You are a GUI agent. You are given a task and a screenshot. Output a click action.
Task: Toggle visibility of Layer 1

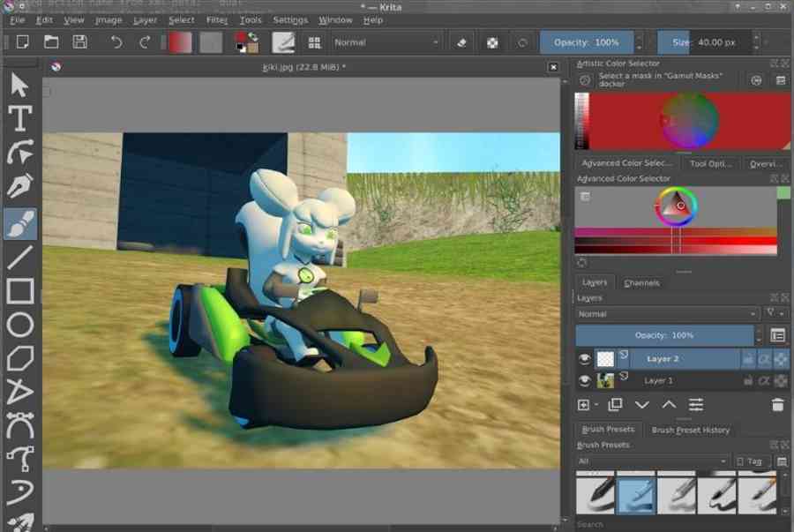pyautogui.click(x=583, y=380)
